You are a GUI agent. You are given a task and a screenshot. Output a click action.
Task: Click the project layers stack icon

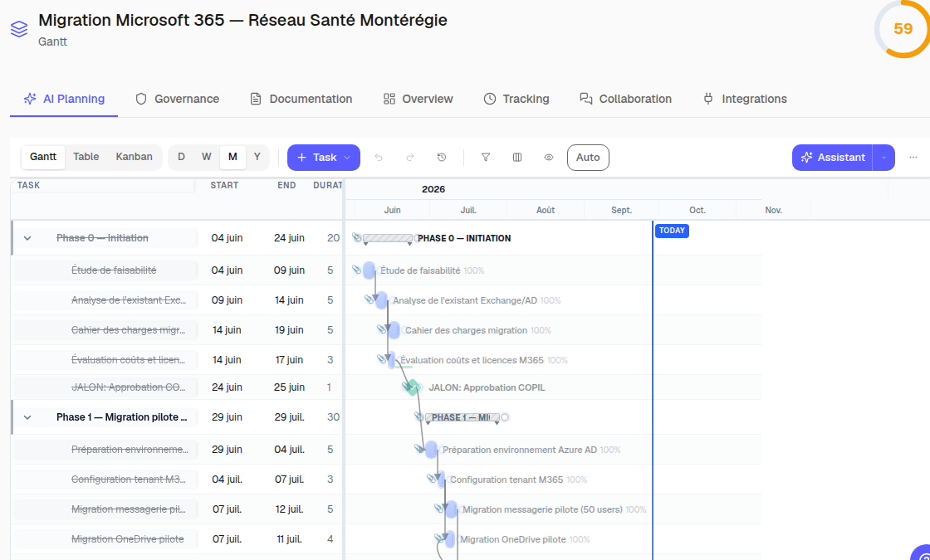pos(19,29)
